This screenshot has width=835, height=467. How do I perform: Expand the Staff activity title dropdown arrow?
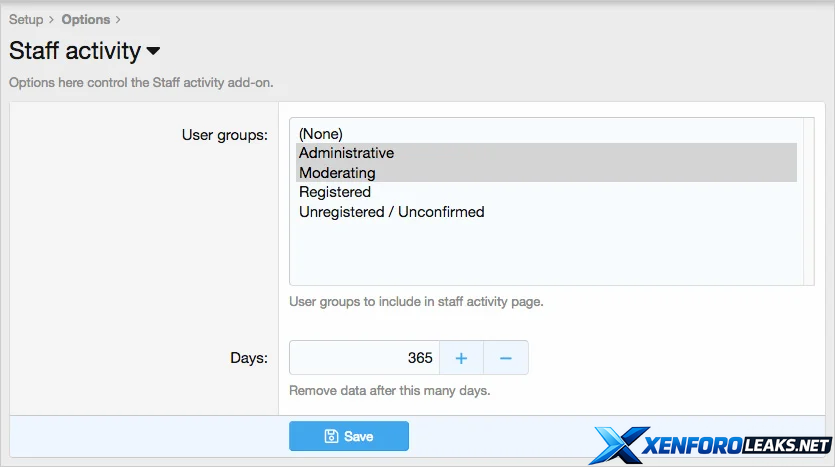(x=153, y=51)
